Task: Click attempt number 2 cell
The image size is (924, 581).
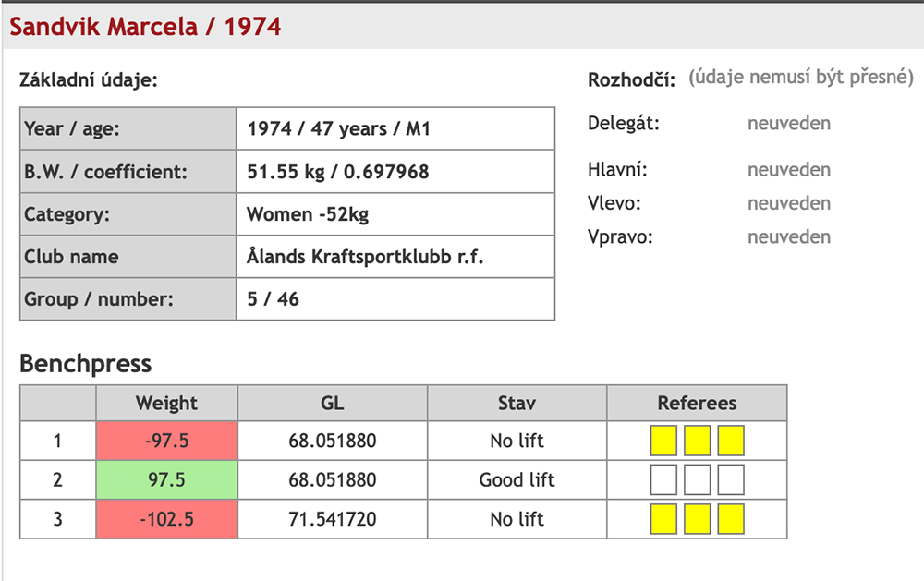Action: [x=57, y=479]
